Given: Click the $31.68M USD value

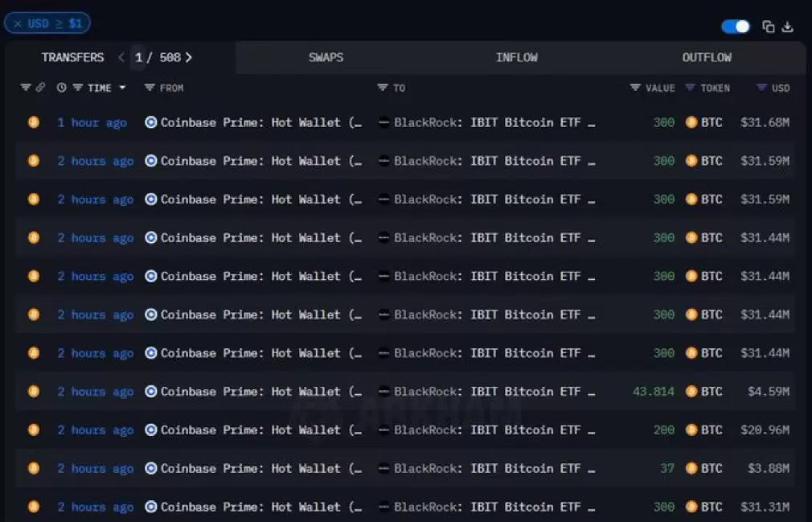Looking at the screenshot, I should click(x=765, y=123).
